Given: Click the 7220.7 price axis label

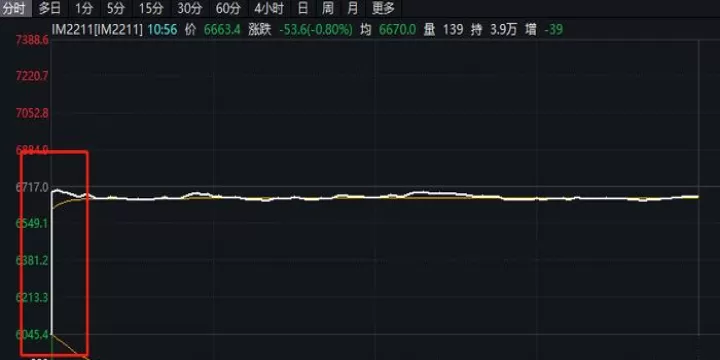Looking at the screenshot, I should point(32,76).
